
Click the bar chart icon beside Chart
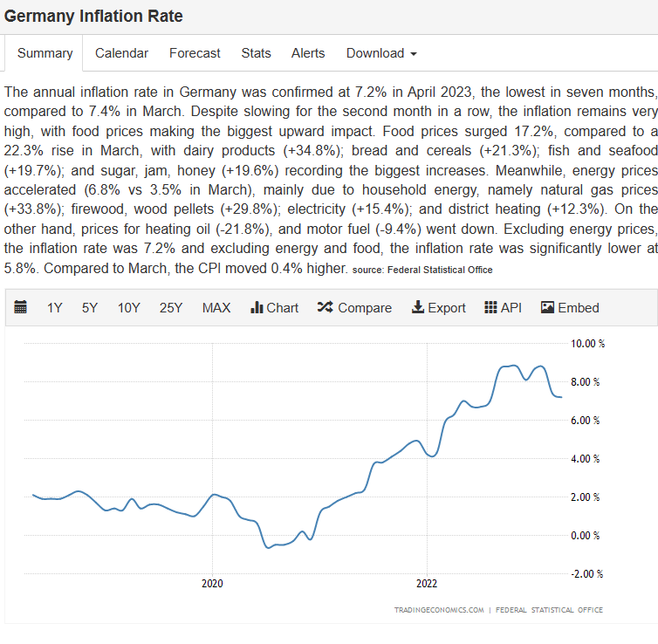(257, 307)
